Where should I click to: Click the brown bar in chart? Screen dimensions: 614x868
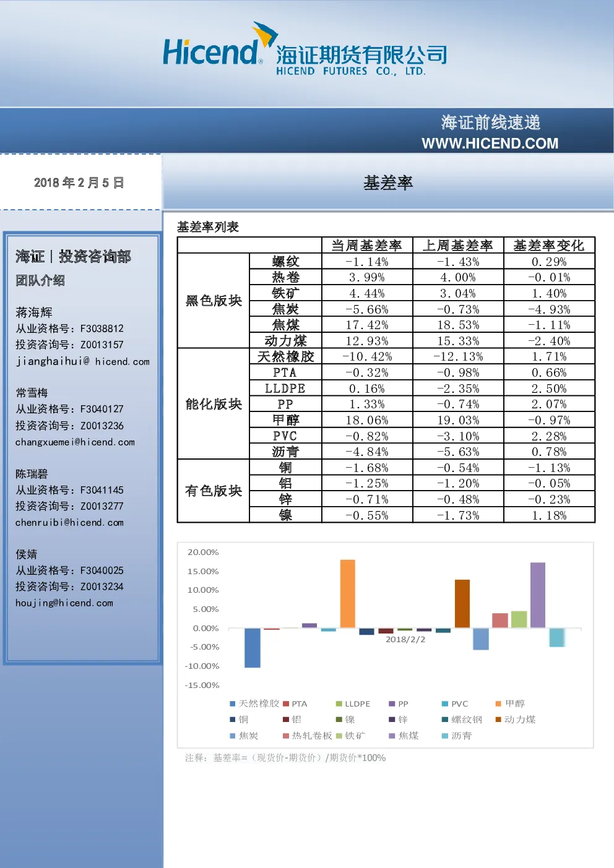(462, 604)
